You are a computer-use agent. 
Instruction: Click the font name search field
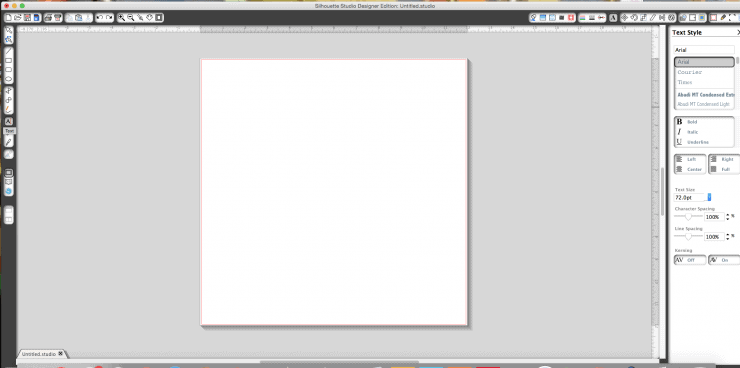click(x=704, y=50)
